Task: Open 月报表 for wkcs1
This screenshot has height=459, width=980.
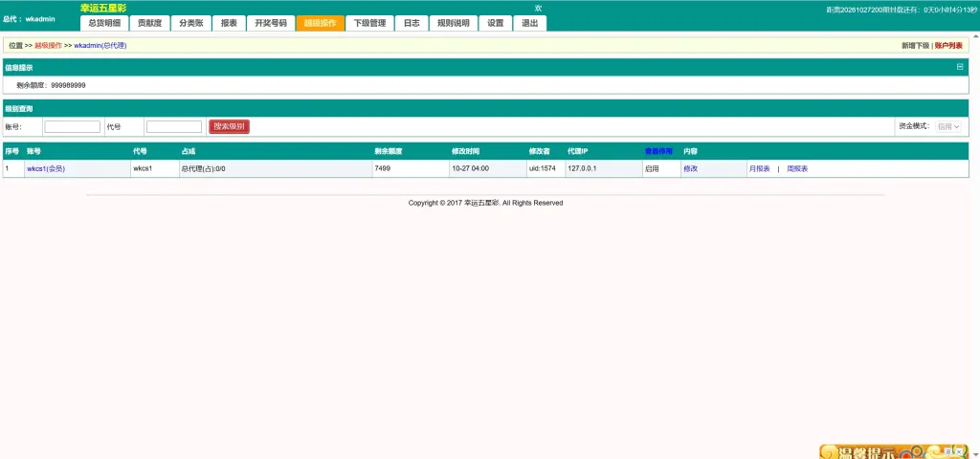Action: [759, 168]
